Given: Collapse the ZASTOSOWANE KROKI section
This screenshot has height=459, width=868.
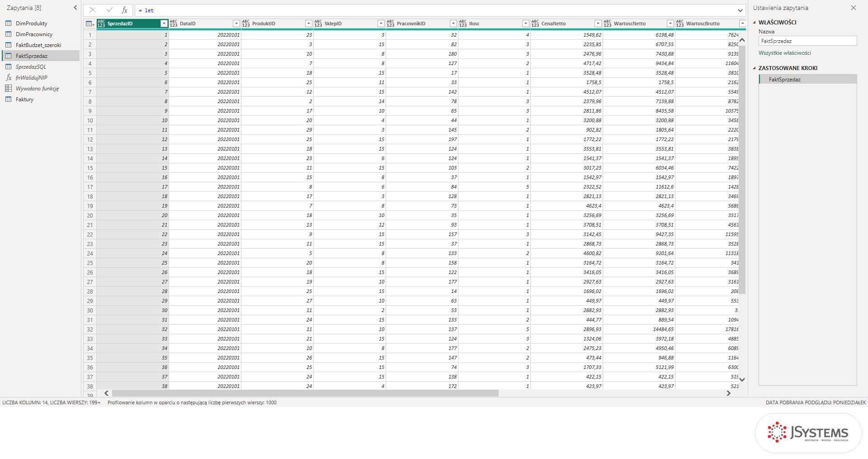Looking at the screenshot, I should pos(755,68).
